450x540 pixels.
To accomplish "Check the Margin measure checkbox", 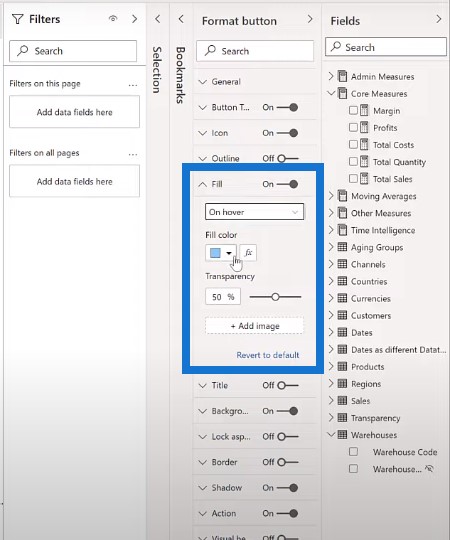I will pyautogui.click(x=353, y=110).
